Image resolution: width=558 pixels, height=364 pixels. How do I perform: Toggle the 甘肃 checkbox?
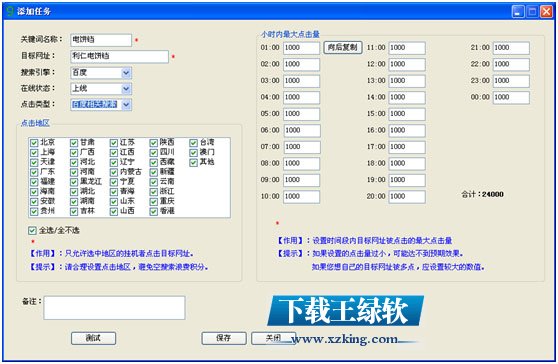[x=74, y=143]
